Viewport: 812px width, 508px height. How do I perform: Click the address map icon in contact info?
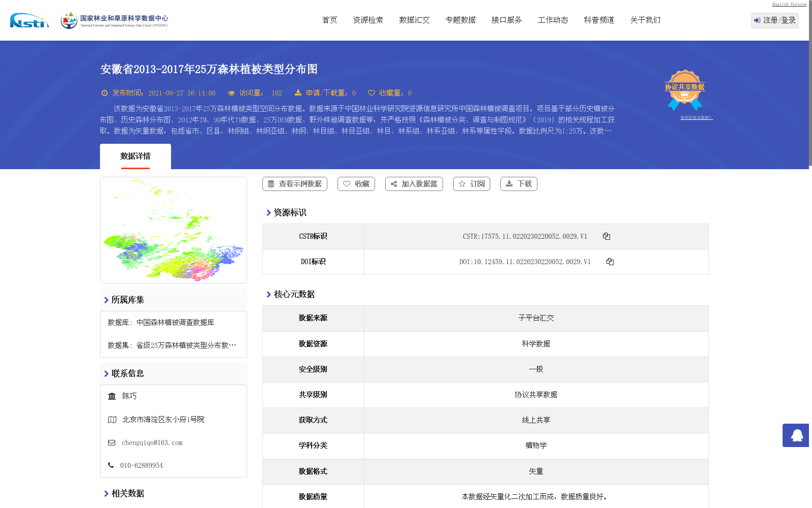pos(112,420)
